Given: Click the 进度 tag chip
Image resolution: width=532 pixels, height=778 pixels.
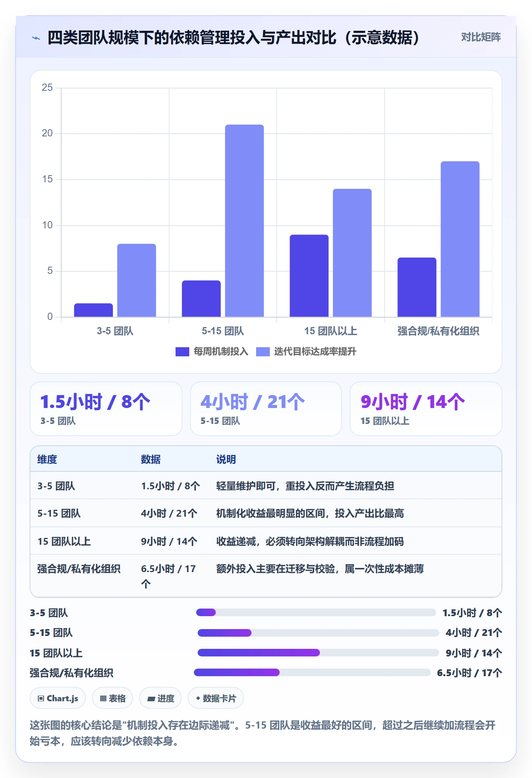Looking at the screenshot, I should tap(160, 698).
